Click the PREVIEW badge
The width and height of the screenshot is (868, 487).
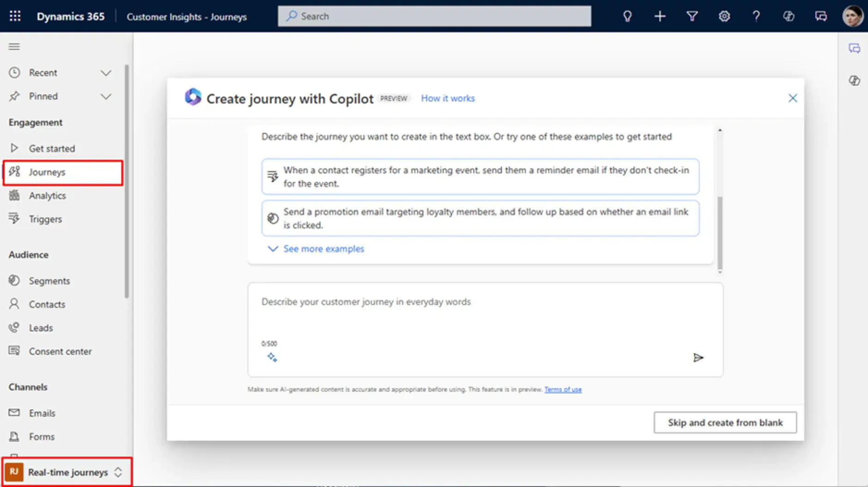point(394,98)
